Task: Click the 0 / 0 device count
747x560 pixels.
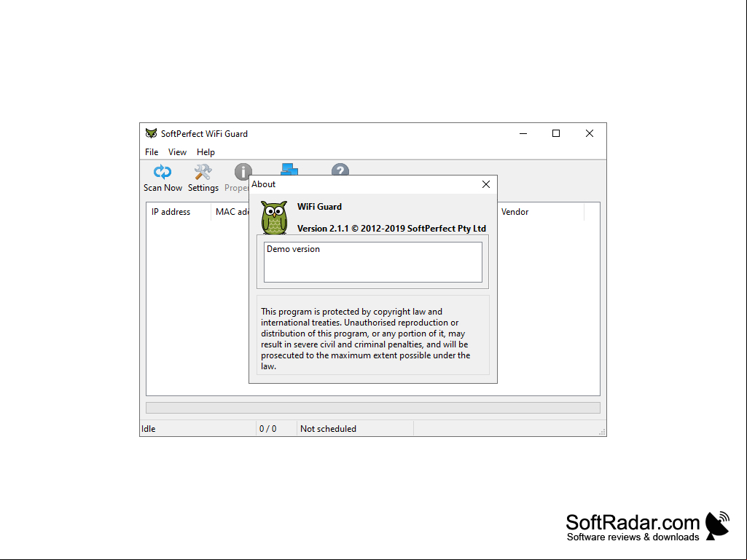Action: pos(267,429)
